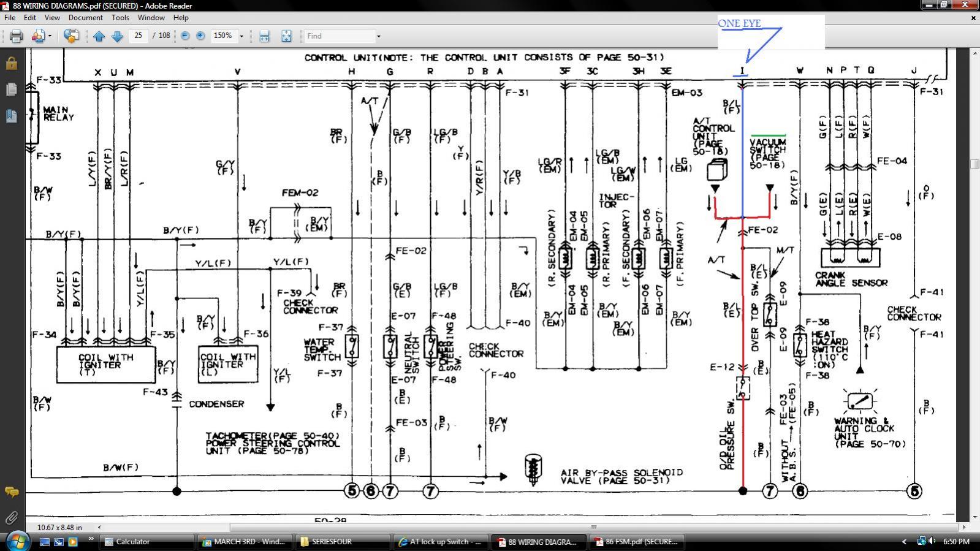
Task: Open the zoom percentage dropdown
Action: 241,36
